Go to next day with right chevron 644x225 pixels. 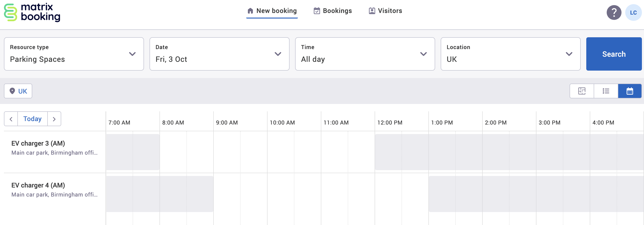54,119
